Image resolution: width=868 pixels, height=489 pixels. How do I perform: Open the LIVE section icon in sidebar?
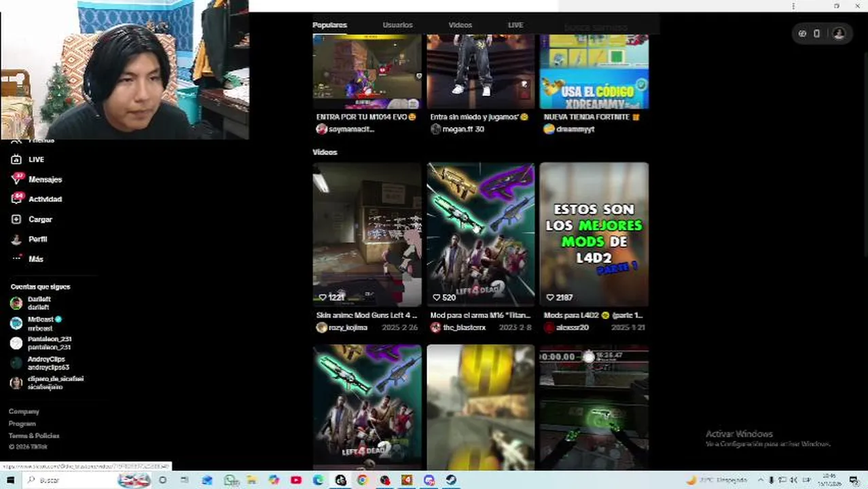(16, 160)
